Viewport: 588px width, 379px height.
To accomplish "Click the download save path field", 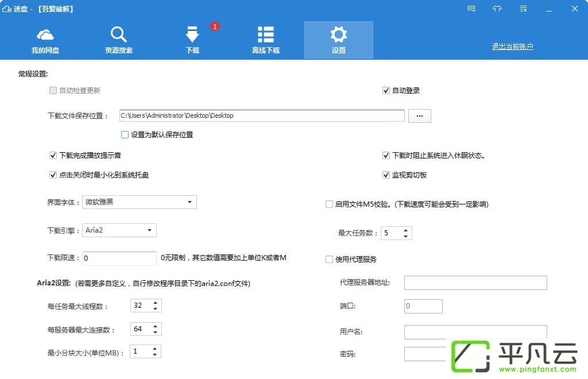I will tap(262, 115).
